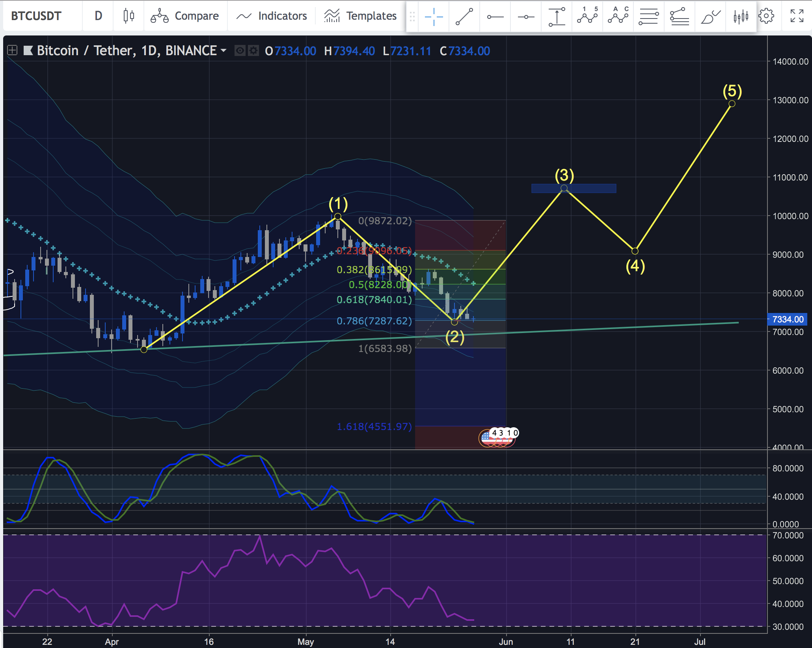Select the horizontal ray tool
The height and width of the screenshot is (648, 812).
(x=495, y=17)
